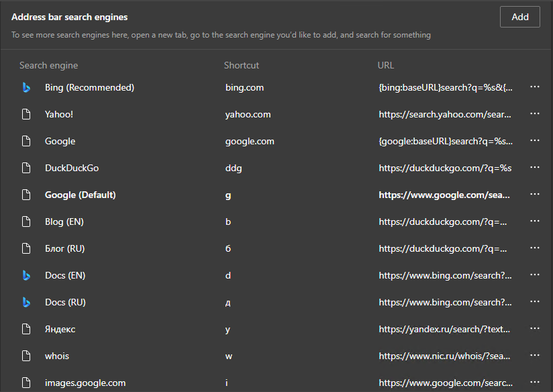This screenshot has height=392, width=553.
Task: Click the page icon beside Blog (EN)
Action: (x=26, y=222)
